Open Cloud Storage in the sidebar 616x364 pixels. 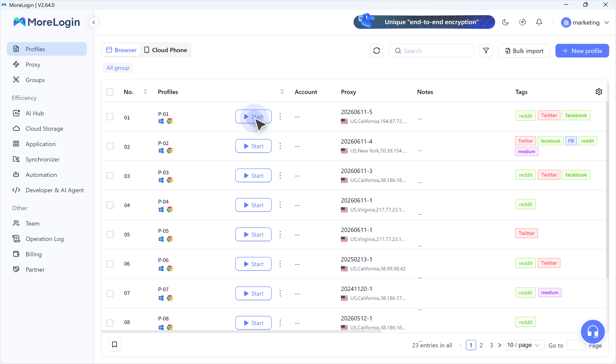click(47, 128)
